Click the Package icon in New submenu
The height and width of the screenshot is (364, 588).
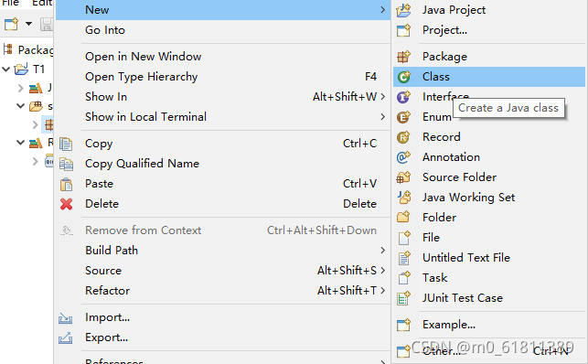pyautogui.click(x=403, y=57)
